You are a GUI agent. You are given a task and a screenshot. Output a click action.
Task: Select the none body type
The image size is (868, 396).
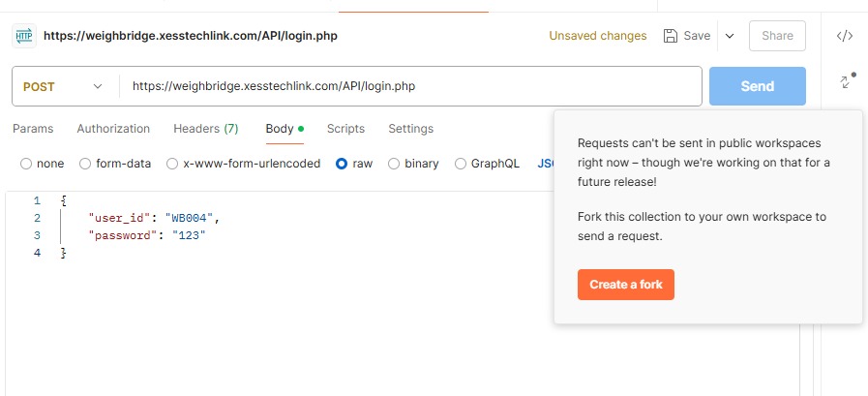click(x=26, y=164)
